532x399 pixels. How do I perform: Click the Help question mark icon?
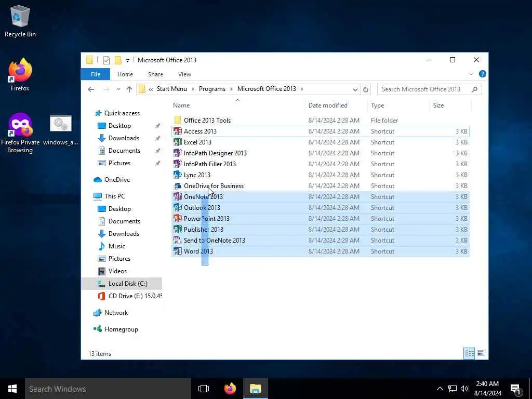click(482, 74)
